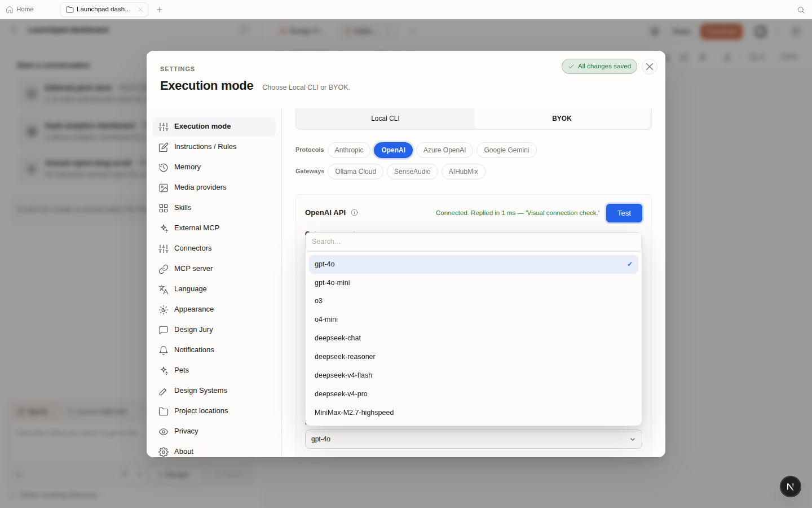Click the Instructions / Rules edit icon
This screenshot has height=508, width=812.
coord(164,147)
